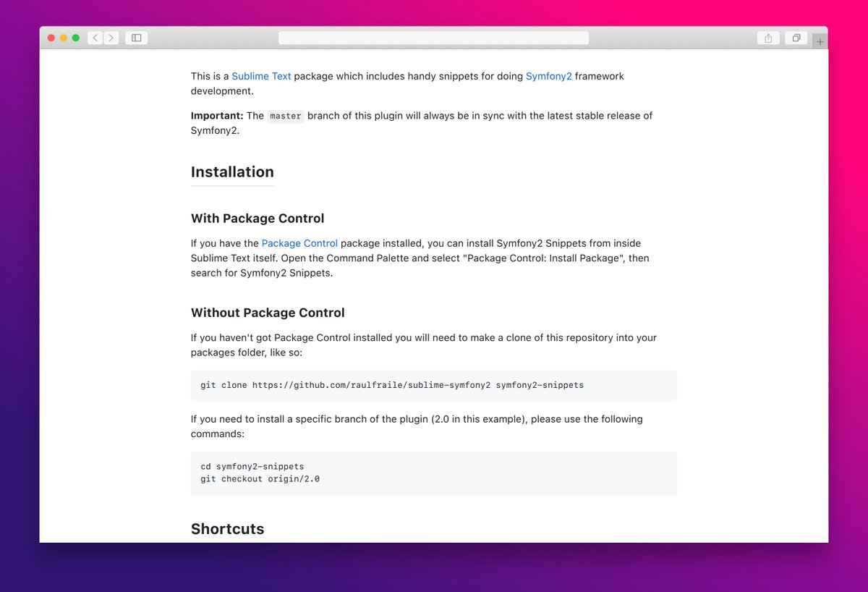Open the Sublime Text link
The width and height of the screenshot is (868, 592).
261,76
